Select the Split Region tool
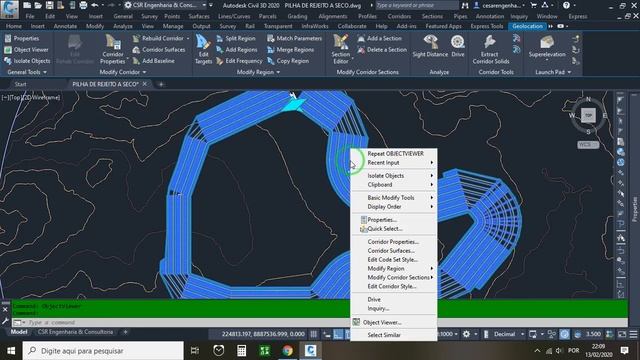 236,38
